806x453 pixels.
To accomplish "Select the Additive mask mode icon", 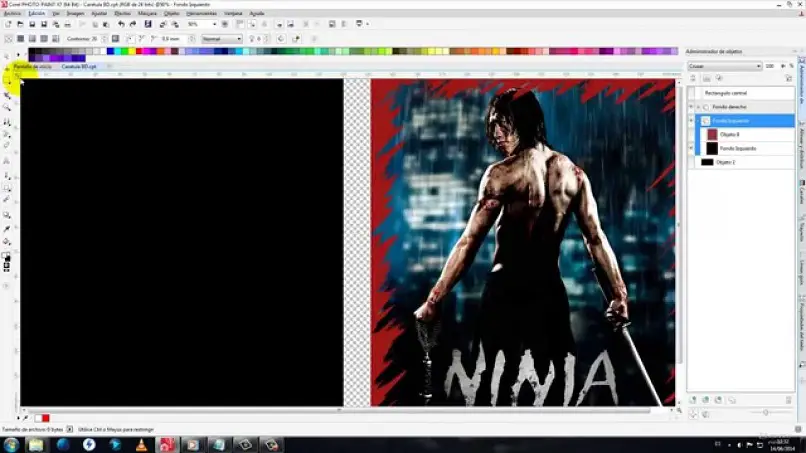I will coord(32,39).
